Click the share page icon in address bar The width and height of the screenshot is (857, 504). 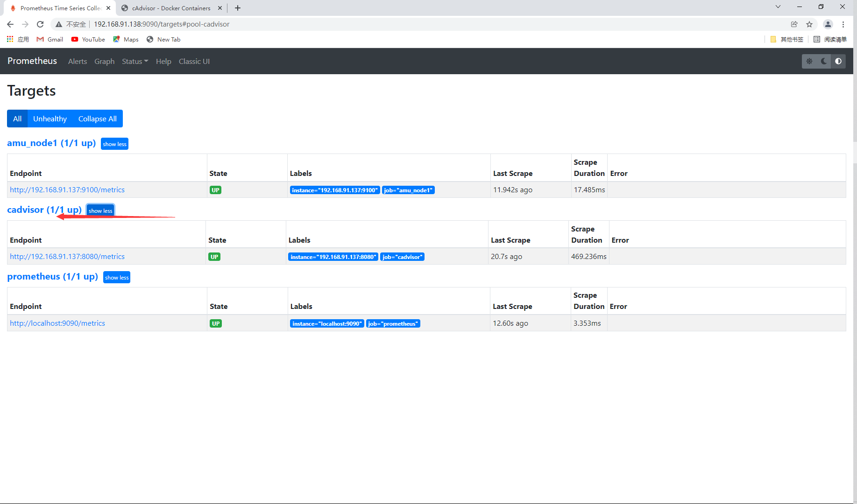(x=794, y=24)
